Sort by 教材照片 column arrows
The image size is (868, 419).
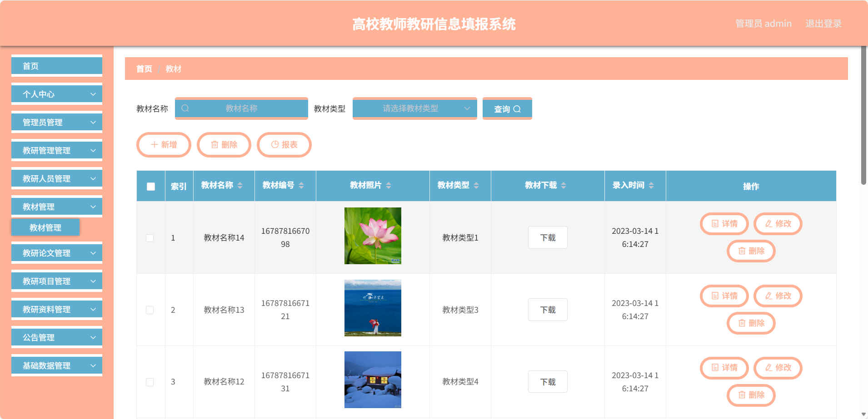[x=389, y=185]
